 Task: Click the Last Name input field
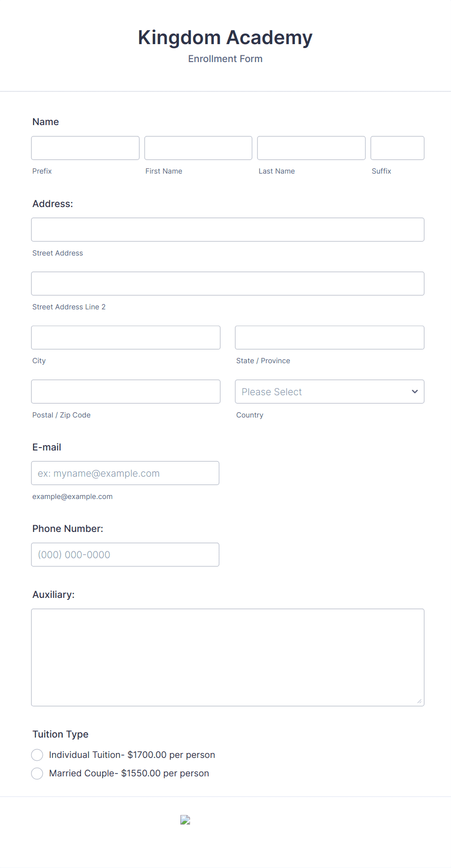(x=311, y=148)
